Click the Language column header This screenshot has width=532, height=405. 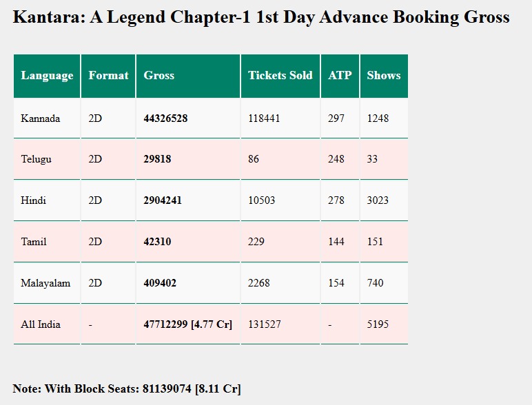point(47,76)
